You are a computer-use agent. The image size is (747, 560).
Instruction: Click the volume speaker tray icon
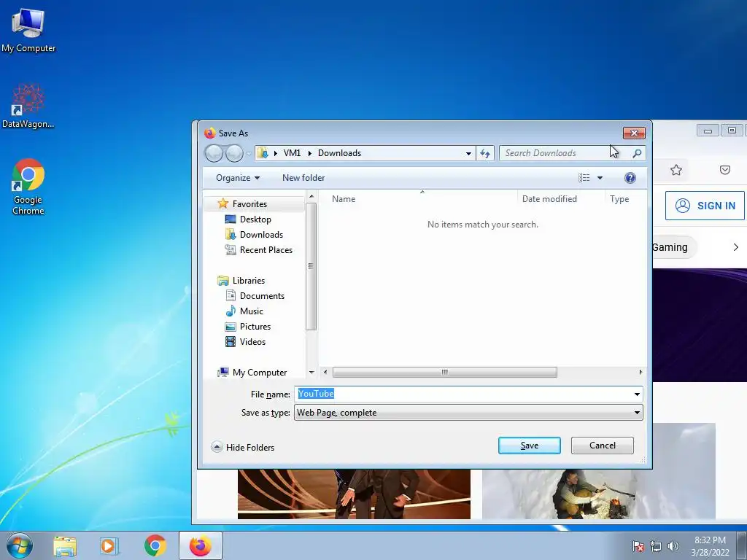point(673,546)
